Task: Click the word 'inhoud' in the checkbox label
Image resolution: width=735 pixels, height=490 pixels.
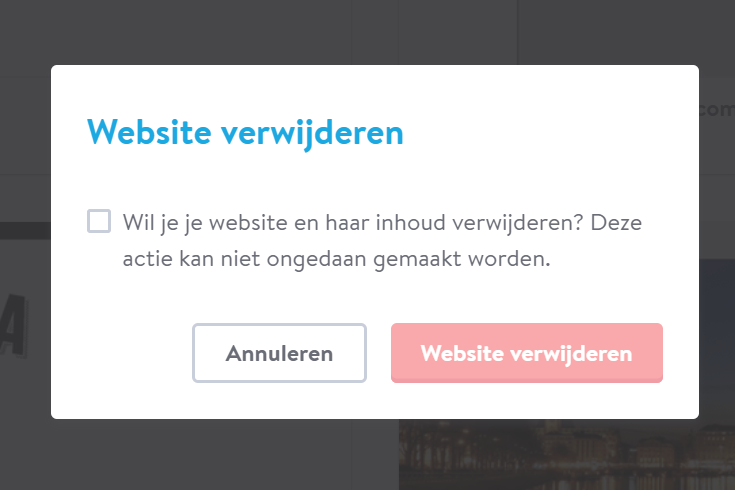Action: point(410,222)
